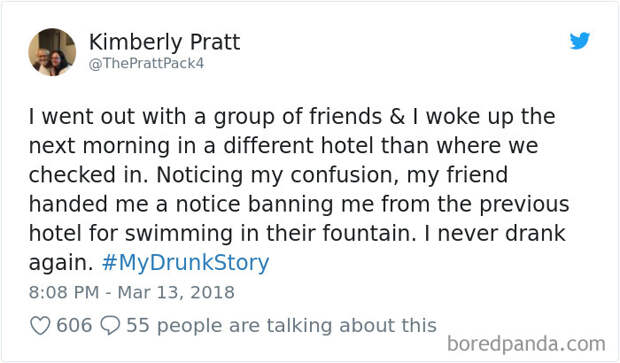Click the 8:08 PM time in timestamp
The image size is (620, 363).
64,293
